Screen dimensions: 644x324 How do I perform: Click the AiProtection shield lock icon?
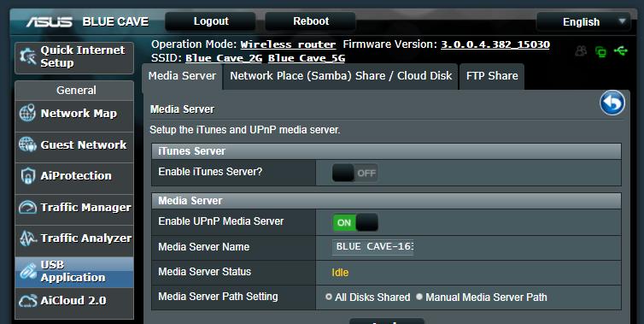27,176
